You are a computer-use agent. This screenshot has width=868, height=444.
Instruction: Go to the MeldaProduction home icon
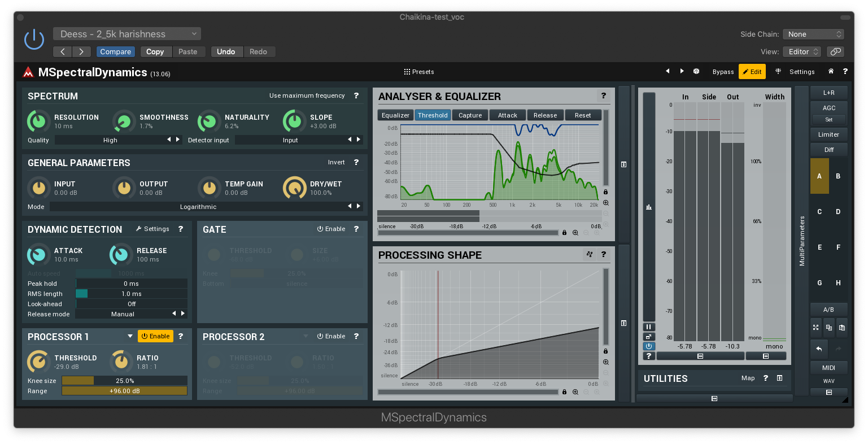click(x=831, y=71)
